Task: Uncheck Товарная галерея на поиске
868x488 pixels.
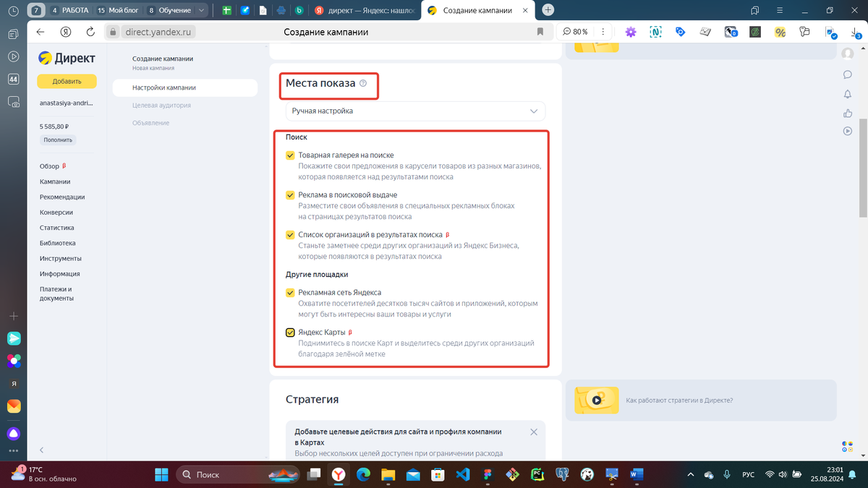Action: [x=290, y=155]
